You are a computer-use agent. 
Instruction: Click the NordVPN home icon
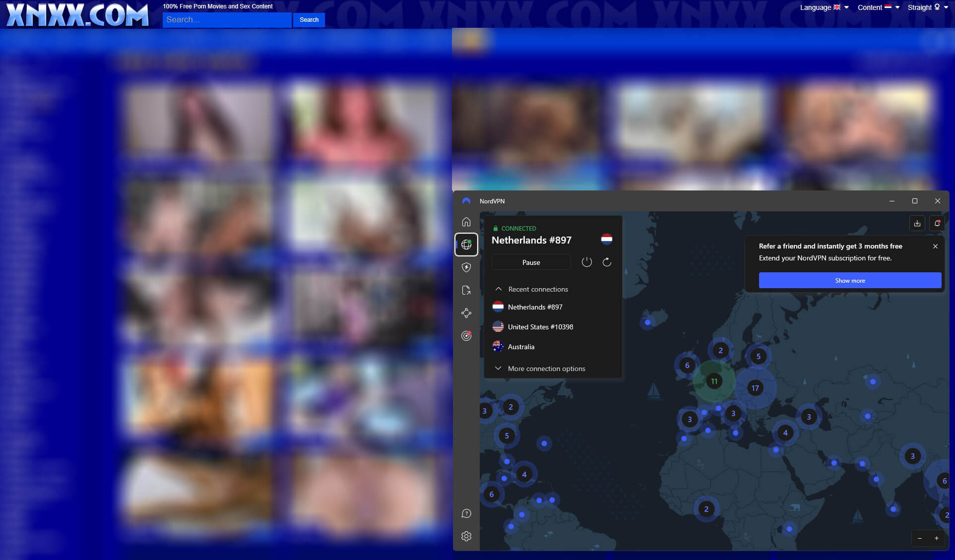pyautogui.click(x=466, y=222)
